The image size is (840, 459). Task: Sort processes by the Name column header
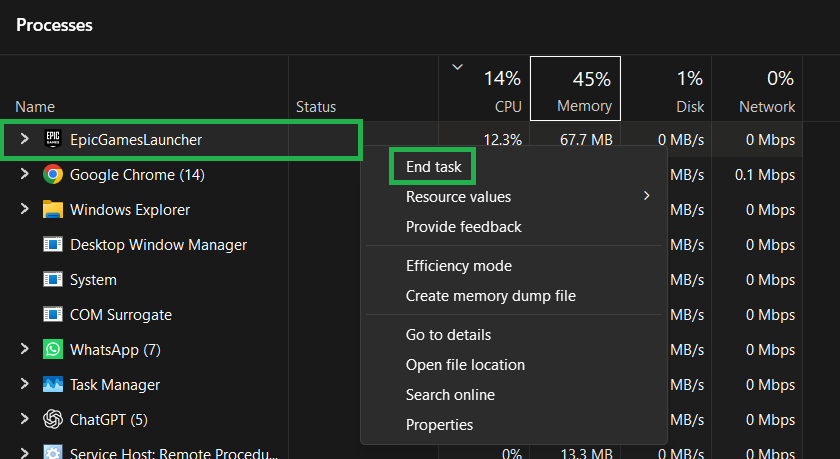click(x=35, y=107)
